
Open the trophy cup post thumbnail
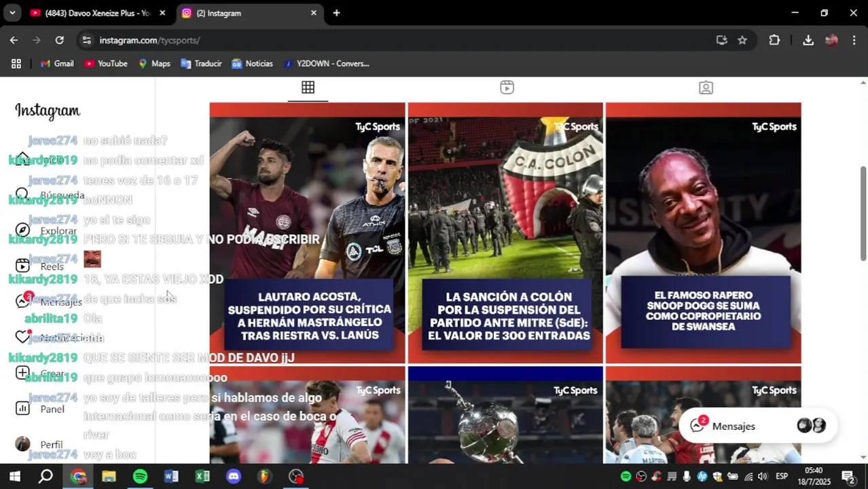tap(505, 415)
